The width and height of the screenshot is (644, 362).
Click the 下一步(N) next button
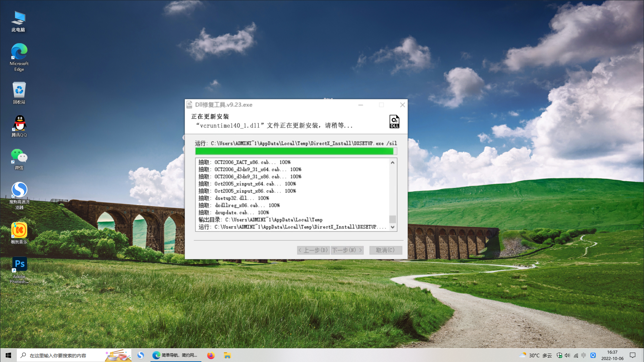(x=347, y=250)
